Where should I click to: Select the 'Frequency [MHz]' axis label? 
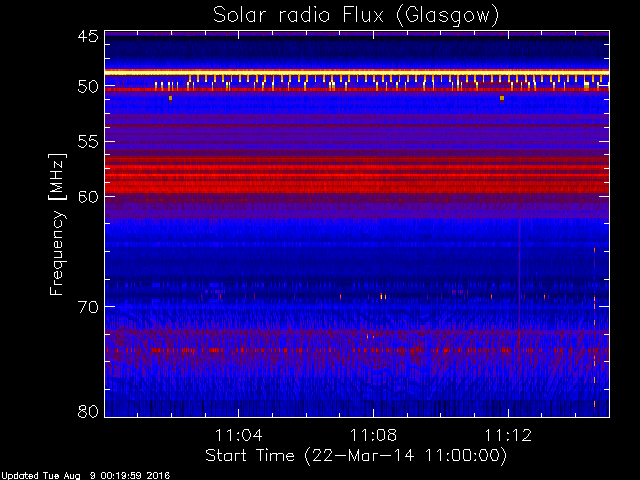click(57, 224)
